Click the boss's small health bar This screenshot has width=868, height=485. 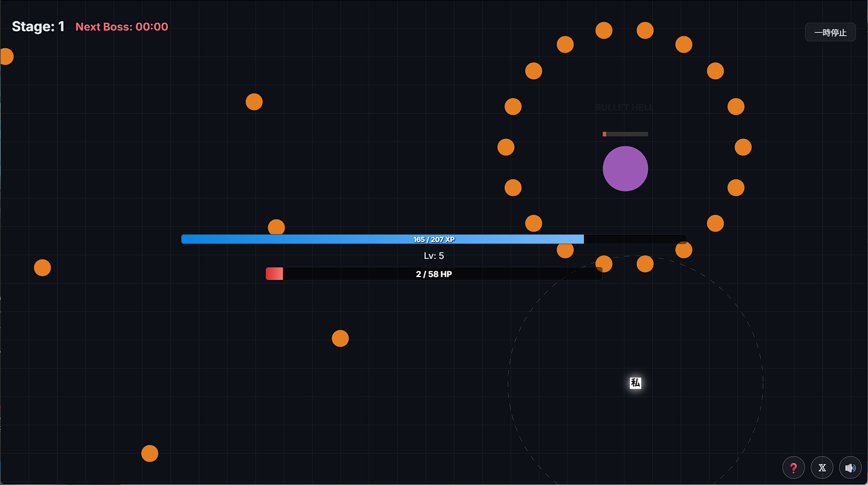(625, 134)
